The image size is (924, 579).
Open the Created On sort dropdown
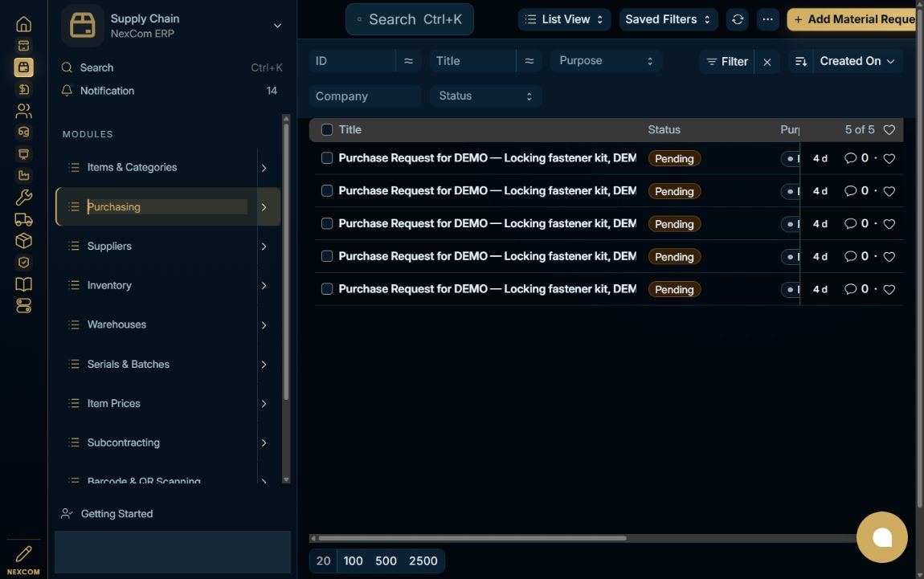pyautogui.click(x=857, y=61)
